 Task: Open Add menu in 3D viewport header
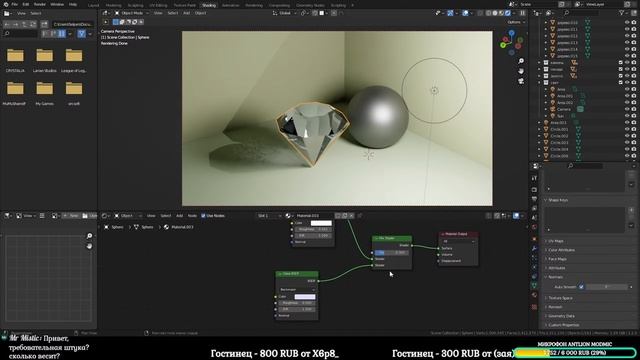(x=187, y=13)
